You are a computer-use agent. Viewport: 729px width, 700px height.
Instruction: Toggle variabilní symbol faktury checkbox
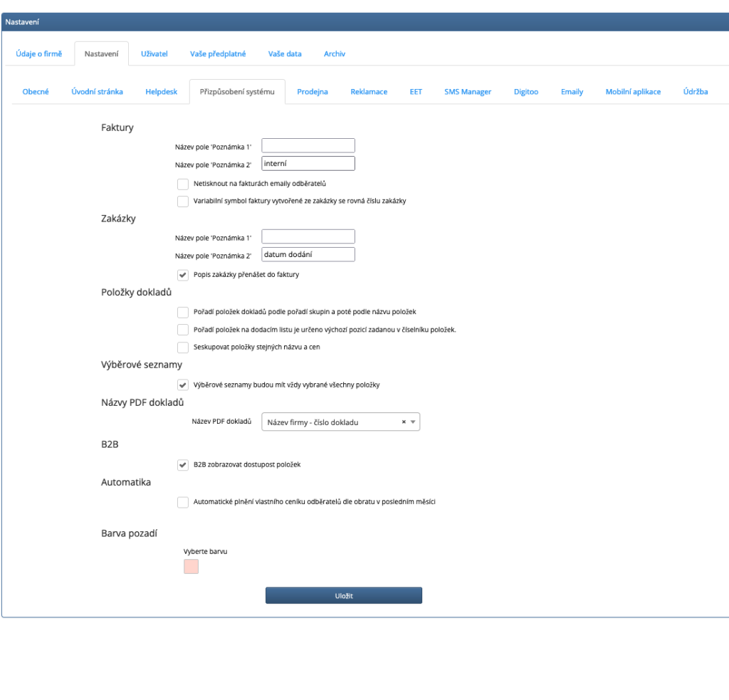coord(183,201)
